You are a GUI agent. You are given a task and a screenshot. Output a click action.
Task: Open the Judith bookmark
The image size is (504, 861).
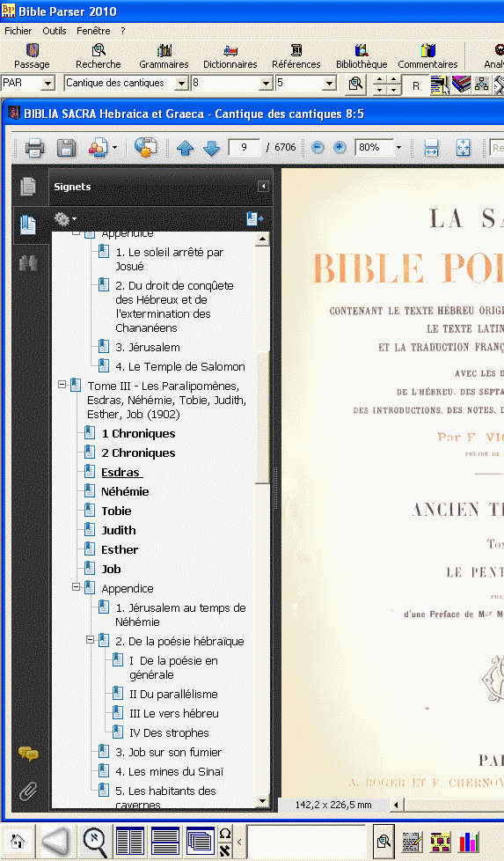(x=119, y=531)
